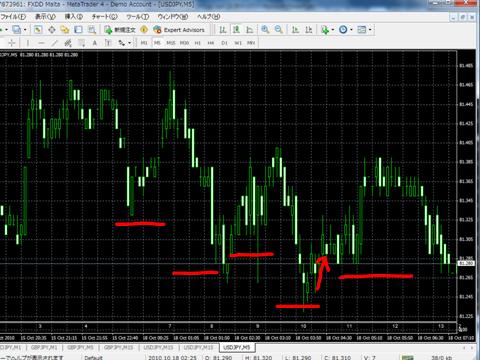Select the Trendline drawing tool
This screenshot has height=360, width=480.
54,43
